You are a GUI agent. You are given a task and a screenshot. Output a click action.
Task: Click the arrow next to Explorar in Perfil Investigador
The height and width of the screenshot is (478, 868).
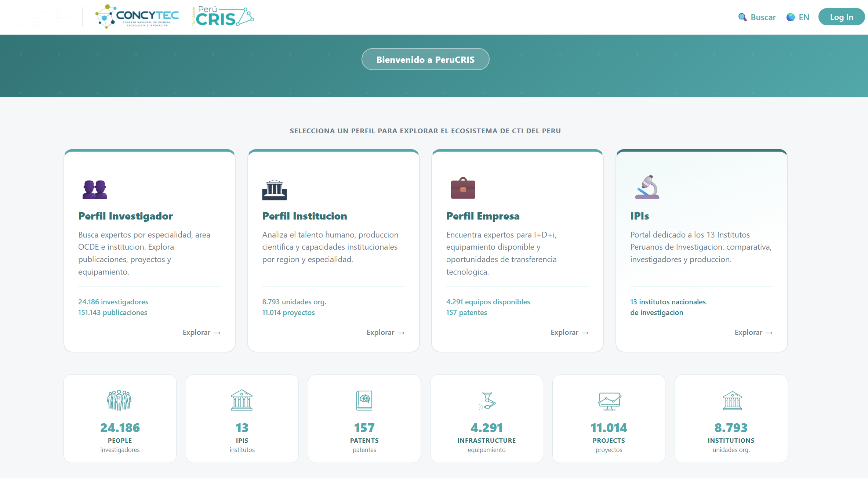click(x=217, y=333)
